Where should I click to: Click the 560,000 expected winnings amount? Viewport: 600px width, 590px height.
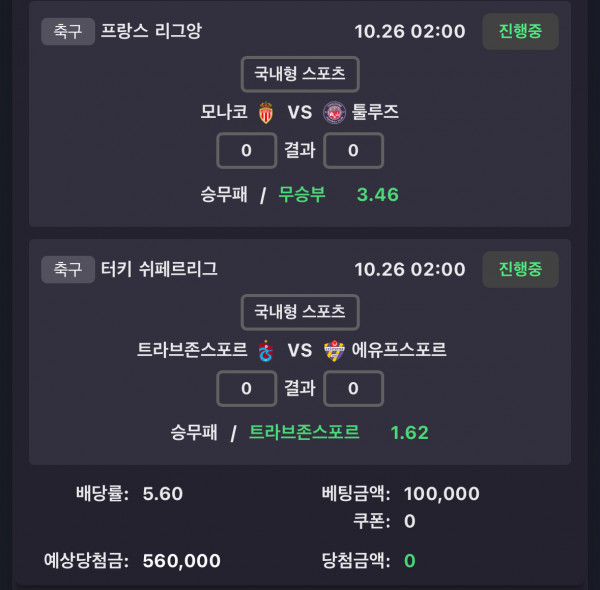click(x=181, y=561)
